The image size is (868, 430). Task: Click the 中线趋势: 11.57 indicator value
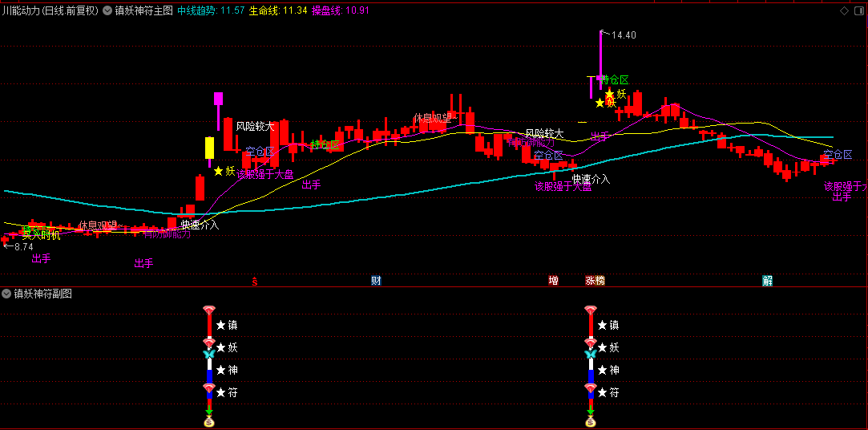tap(211, 10)
